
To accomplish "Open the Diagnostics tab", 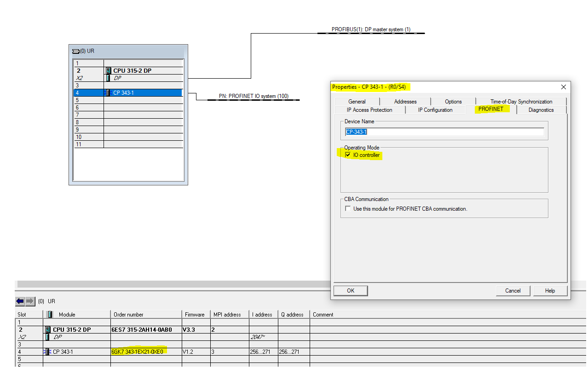I will point(541,110).
